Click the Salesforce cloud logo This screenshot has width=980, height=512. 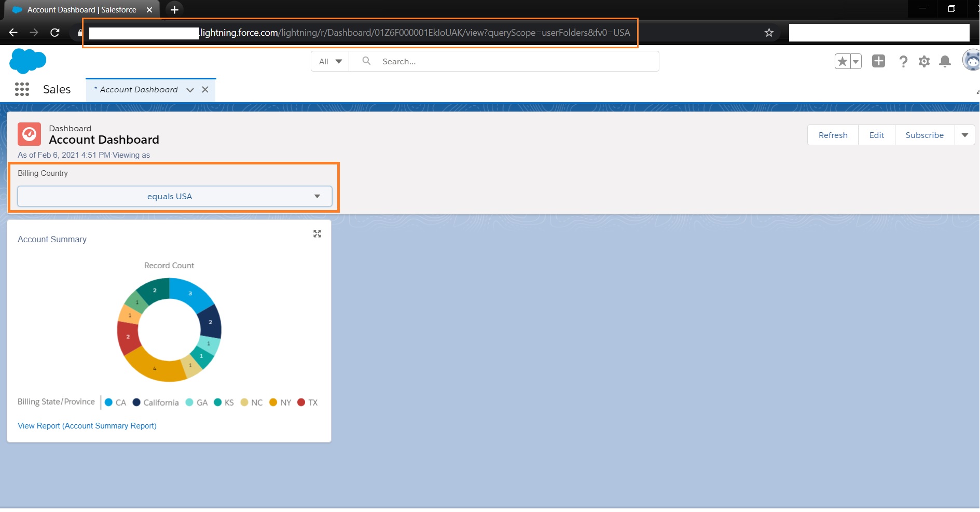coord(28,61)
